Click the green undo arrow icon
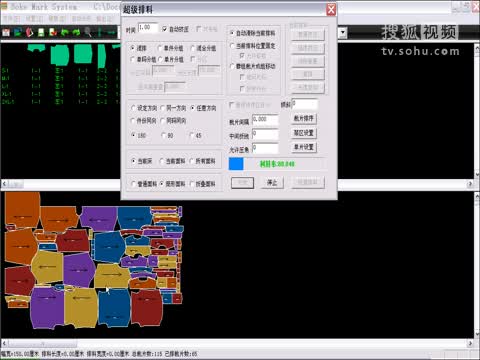This screenshot has width=480, height=360. pos(65,32)
